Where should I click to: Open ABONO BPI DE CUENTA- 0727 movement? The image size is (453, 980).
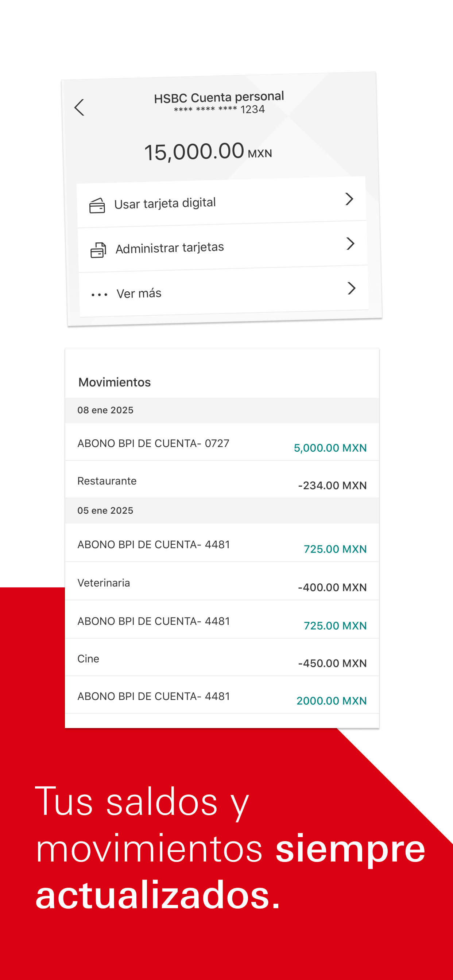coord(222,442)
